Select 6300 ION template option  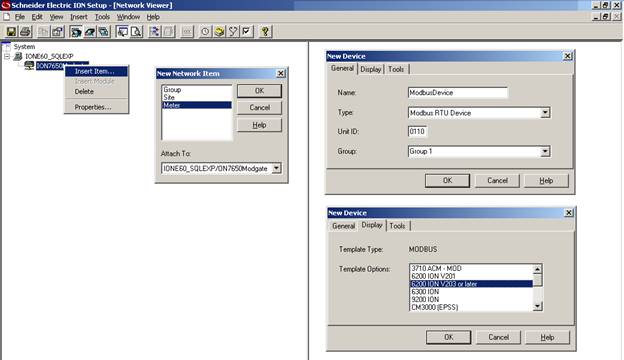point(471,292)
